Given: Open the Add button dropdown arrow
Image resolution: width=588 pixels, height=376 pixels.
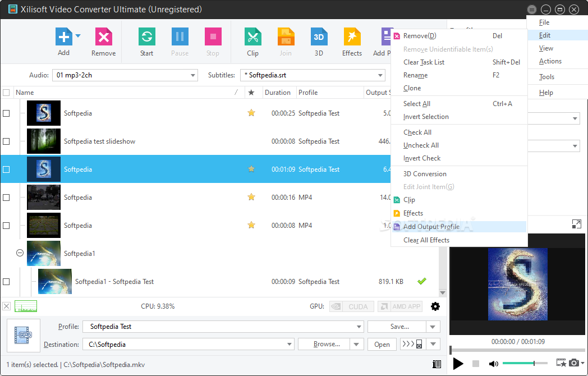Looking at the screenshot, I should point(78,36).
